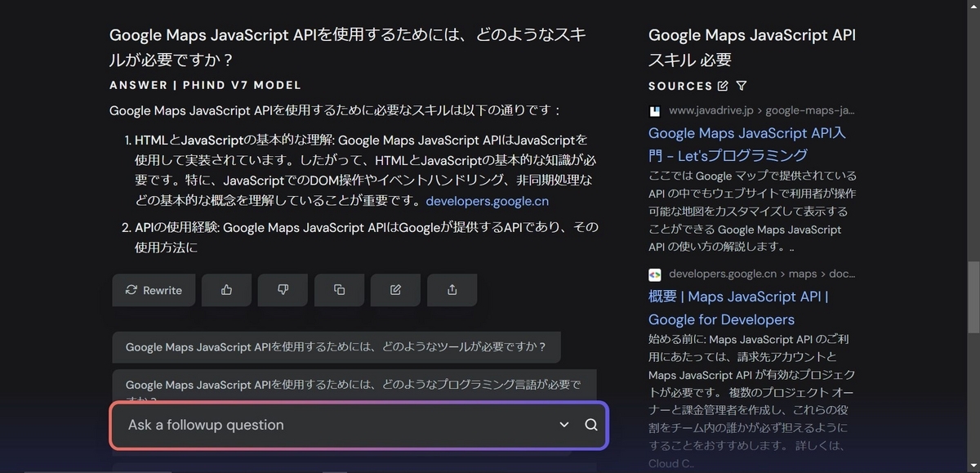This screenshot has height=473, width=980.
Task: Edit the answer using pencil icon button
Action: pos(395,290)
